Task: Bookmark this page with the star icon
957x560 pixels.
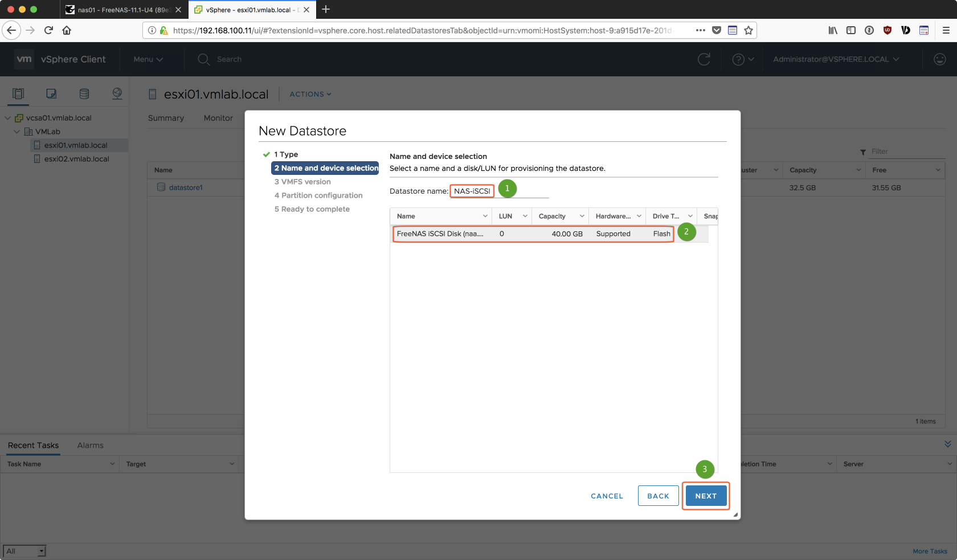Action: (x=749, y=30)
